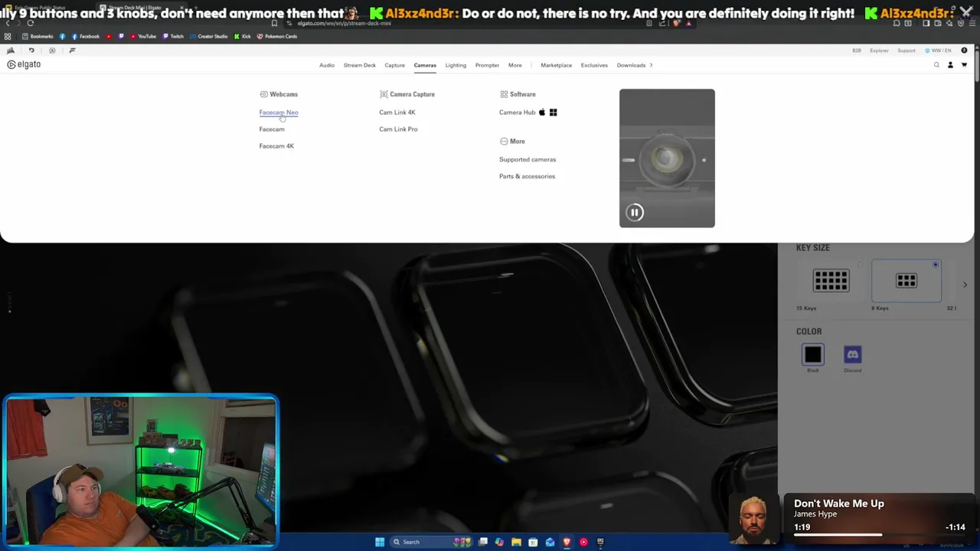The image size is (980, 551).
Task: Open Camera Hub software link
Action: (518, 112)
